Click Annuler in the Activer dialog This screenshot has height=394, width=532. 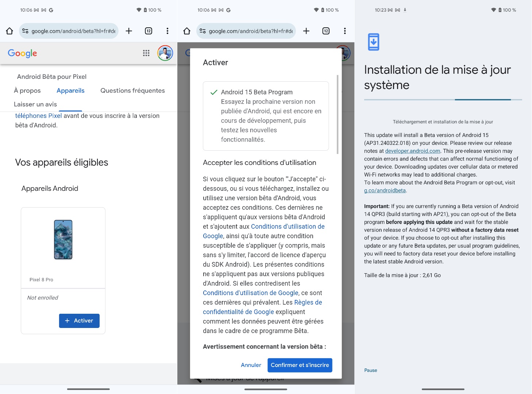tap(251, 365)
